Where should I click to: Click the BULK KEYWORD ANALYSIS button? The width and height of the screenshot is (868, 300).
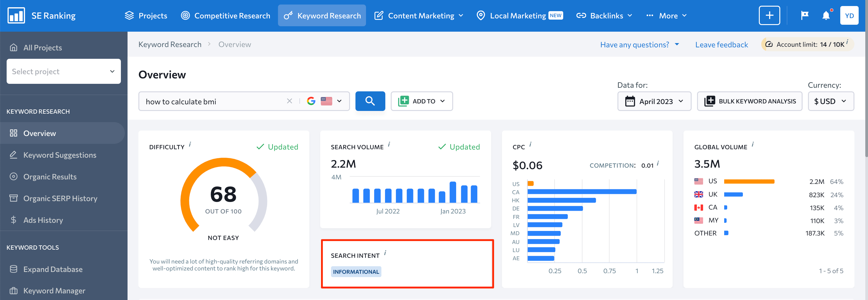(x=750, y=101)
